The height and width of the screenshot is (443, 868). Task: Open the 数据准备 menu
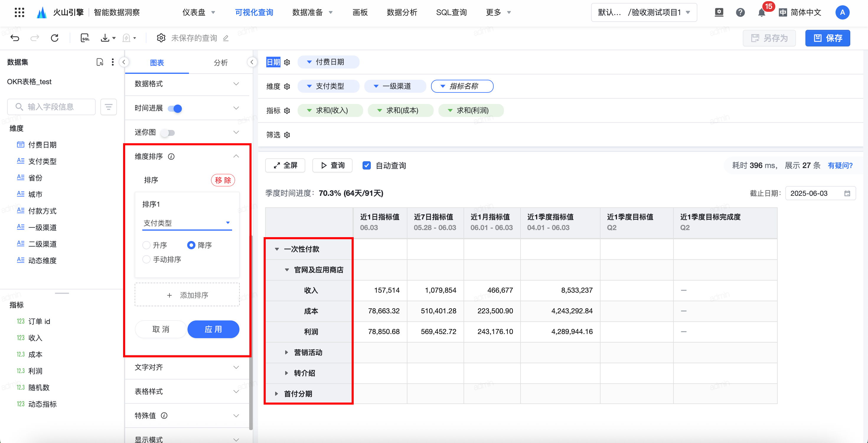(x=312, y=12)
